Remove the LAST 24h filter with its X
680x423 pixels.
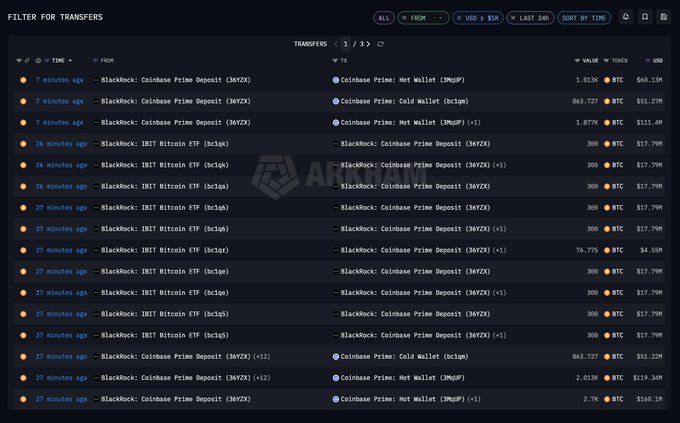(x=513, y=18)
